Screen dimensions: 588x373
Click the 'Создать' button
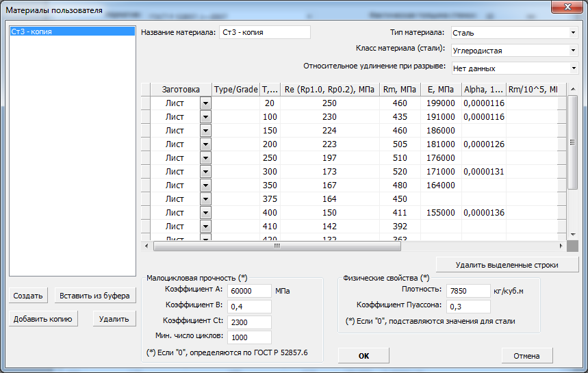(x=28, y=296)
